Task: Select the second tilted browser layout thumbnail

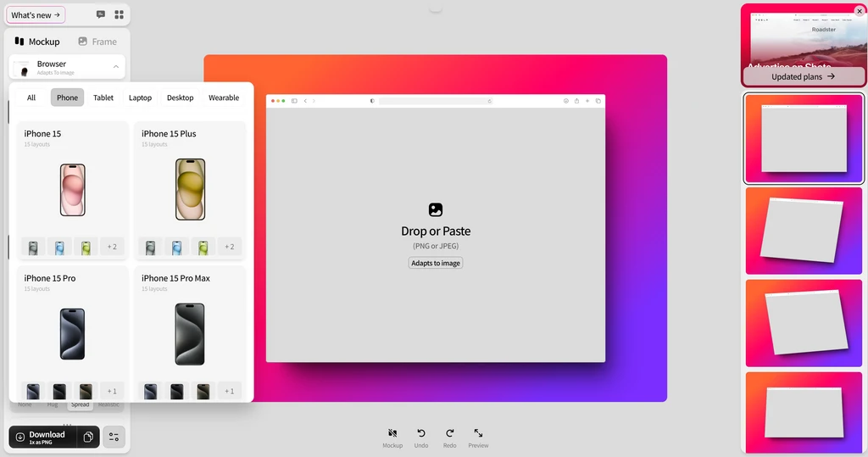Action: point(804,323)
